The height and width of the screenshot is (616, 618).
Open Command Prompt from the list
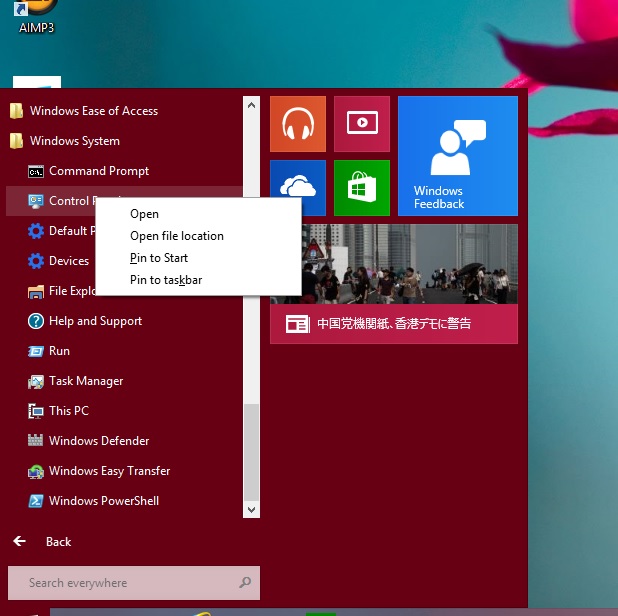click(124, 171)
